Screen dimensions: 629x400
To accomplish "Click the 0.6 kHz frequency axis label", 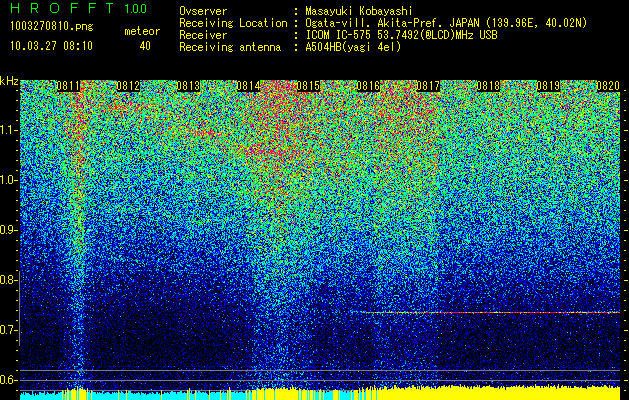I will [8, 380].
